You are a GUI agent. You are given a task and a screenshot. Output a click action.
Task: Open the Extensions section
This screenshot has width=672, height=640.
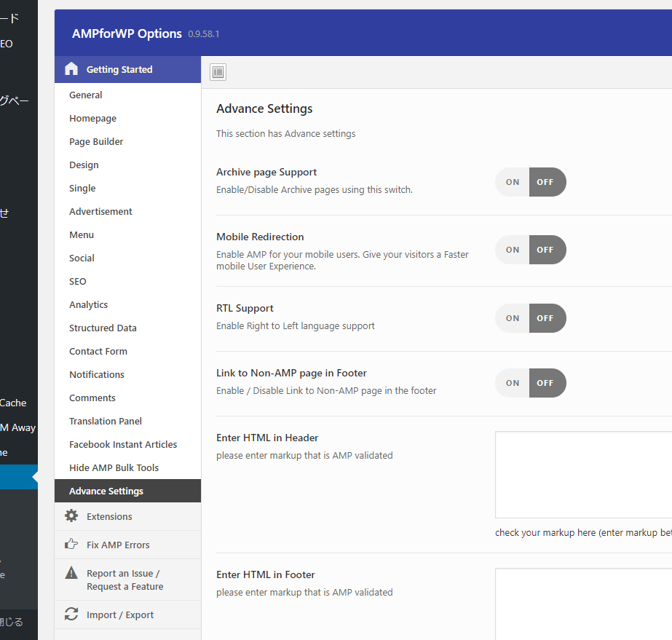pyautogui.click(x=127, y=516)
